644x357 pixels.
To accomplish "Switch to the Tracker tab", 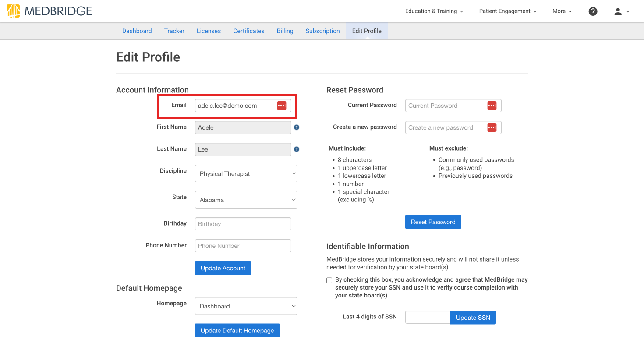I will pos(174,31).
